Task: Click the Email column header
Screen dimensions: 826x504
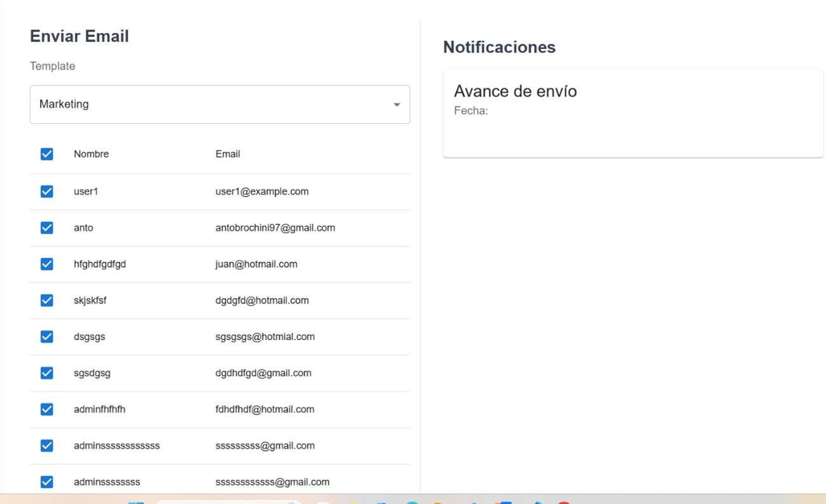Action: [x=228, y=154]
